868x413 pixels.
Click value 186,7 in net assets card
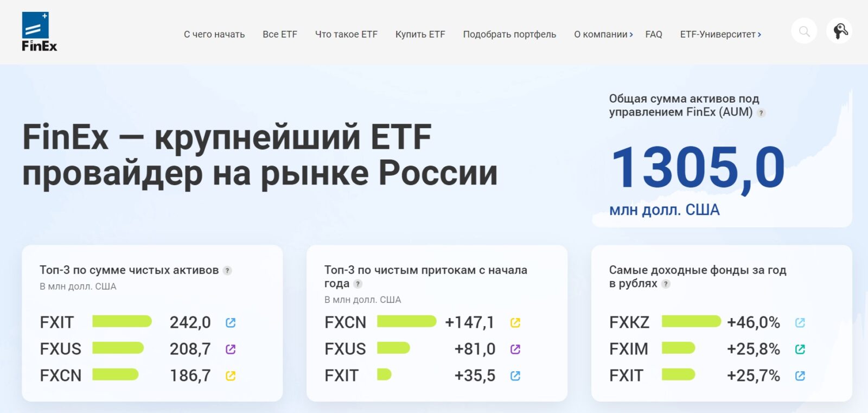pos(190,376)
